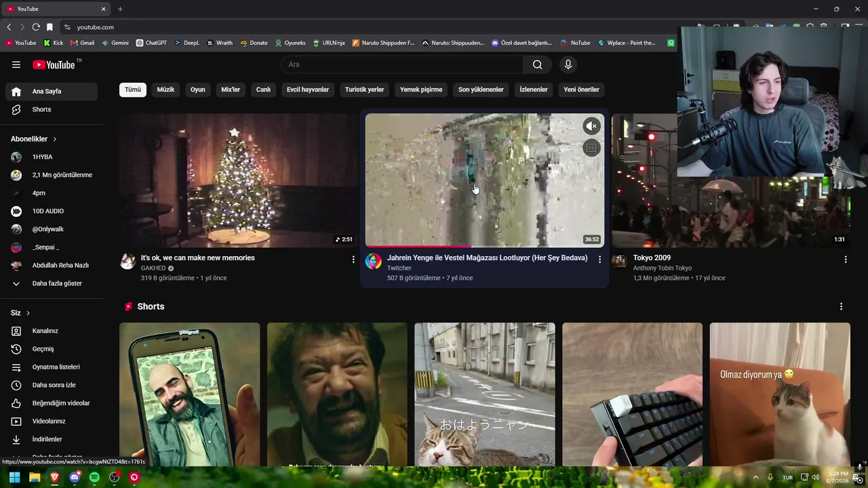Image resolution: width=868 pixels, height=488 pixels.
Task: Open Shorts section options menu
Action: [841, 306]
